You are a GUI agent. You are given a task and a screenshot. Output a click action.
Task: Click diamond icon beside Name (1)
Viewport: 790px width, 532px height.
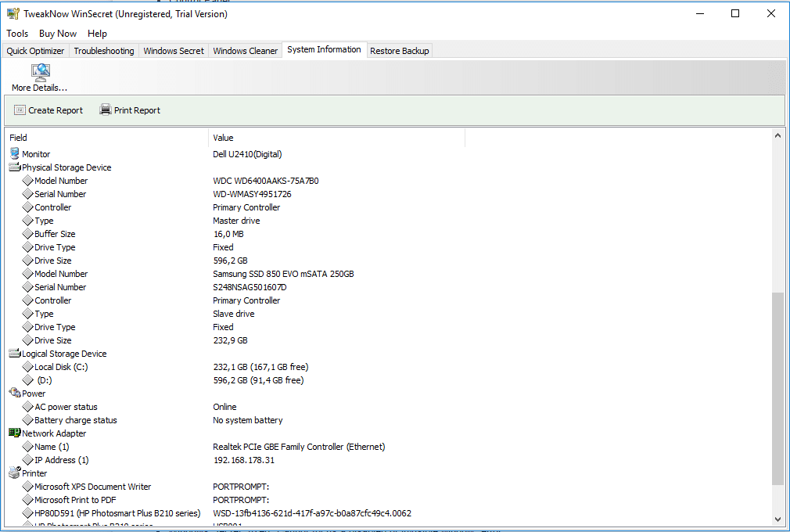(27, 447)
